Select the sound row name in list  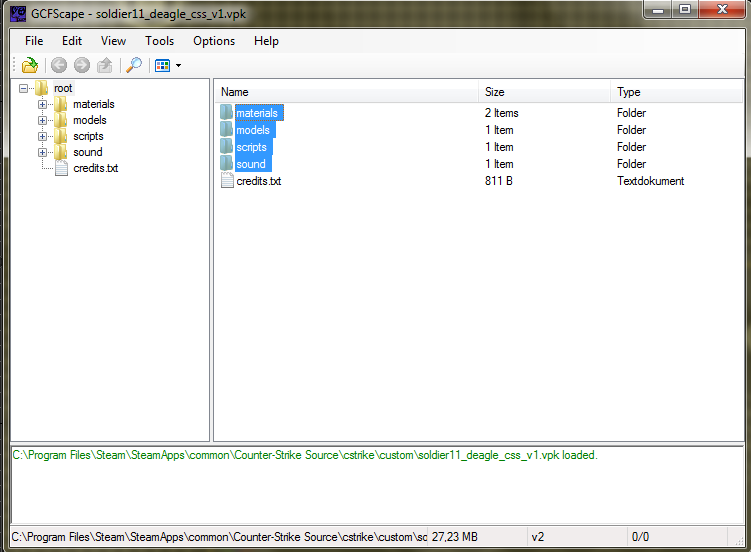click(253, 164)
